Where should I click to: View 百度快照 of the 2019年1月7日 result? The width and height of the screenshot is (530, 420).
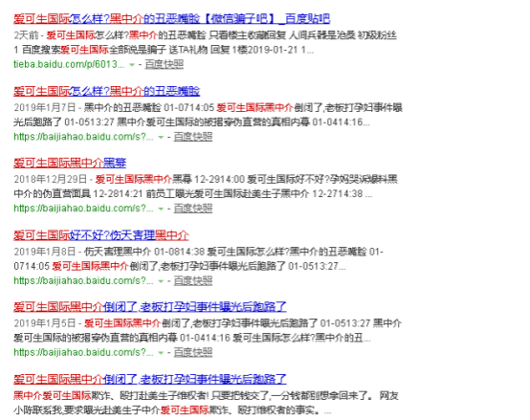click(x=193, y=137)
